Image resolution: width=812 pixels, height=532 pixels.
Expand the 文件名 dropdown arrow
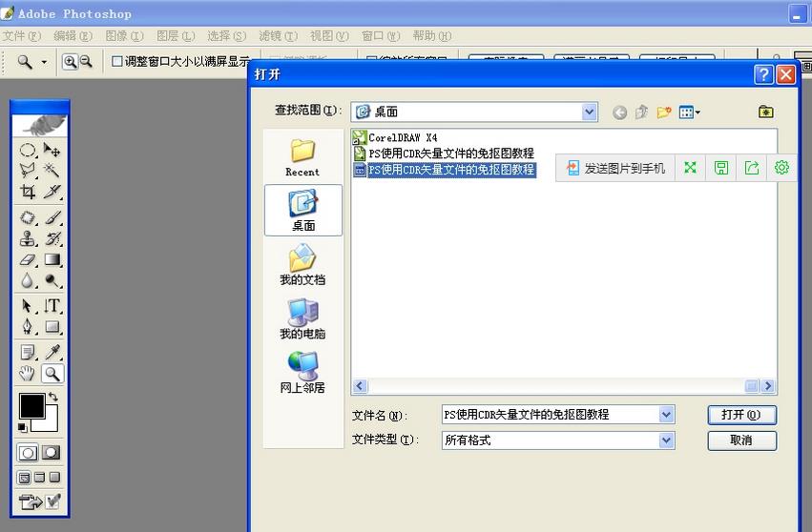pos(666,415)
